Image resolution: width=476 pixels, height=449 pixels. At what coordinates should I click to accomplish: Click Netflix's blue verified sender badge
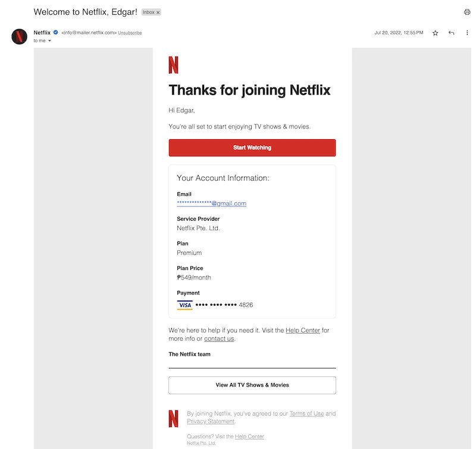(x=55, y=33)
